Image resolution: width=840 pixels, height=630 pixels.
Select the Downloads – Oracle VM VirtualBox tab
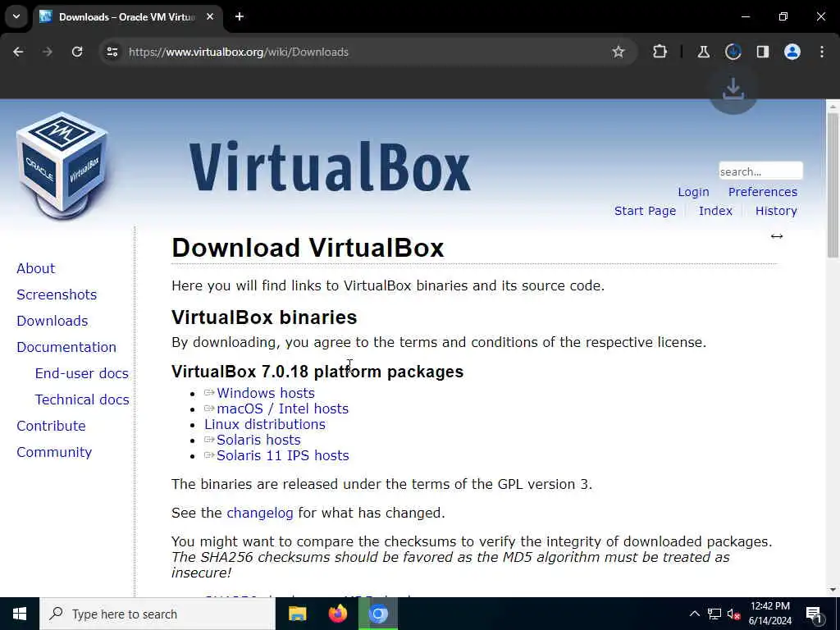coord(126,16)
